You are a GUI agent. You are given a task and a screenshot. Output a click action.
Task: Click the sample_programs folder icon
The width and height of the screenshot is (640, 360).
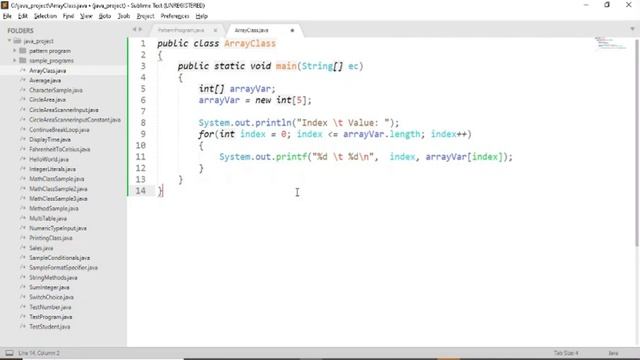point(23,60)
